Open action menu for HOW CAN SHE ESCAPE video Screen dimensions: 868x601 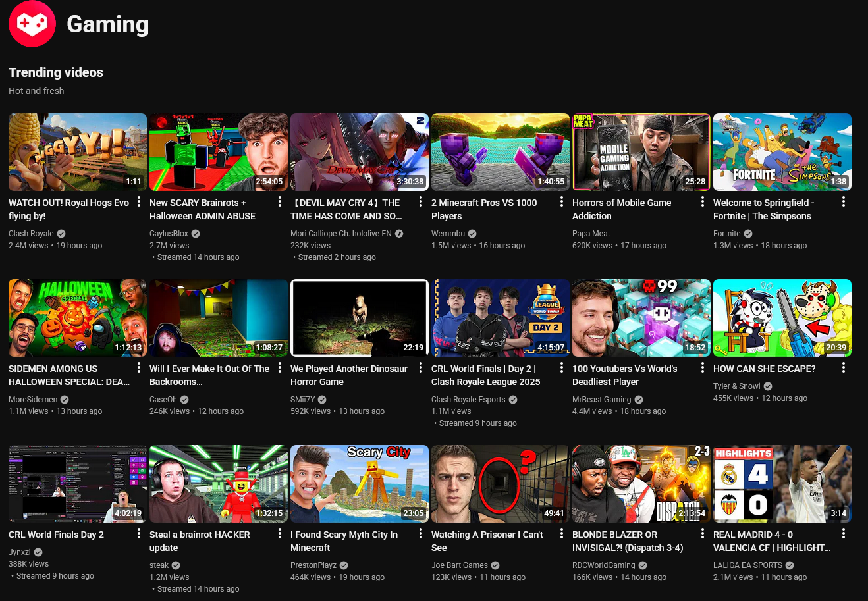844,368
